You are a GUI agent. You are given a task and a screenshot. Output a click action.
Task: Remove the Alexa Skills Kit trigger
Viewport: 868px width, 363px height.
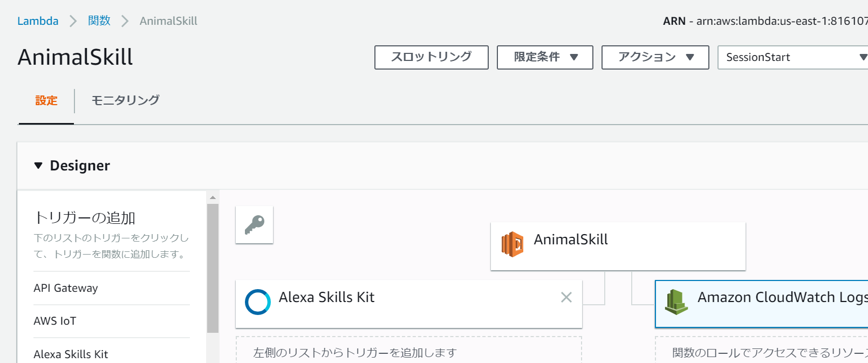[566, 297]
